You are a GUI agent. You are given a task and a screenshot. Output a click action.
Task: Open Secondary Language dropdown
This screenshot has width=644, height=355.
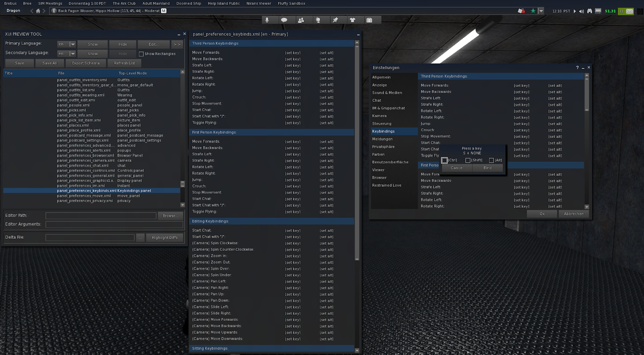click(66, 54)
